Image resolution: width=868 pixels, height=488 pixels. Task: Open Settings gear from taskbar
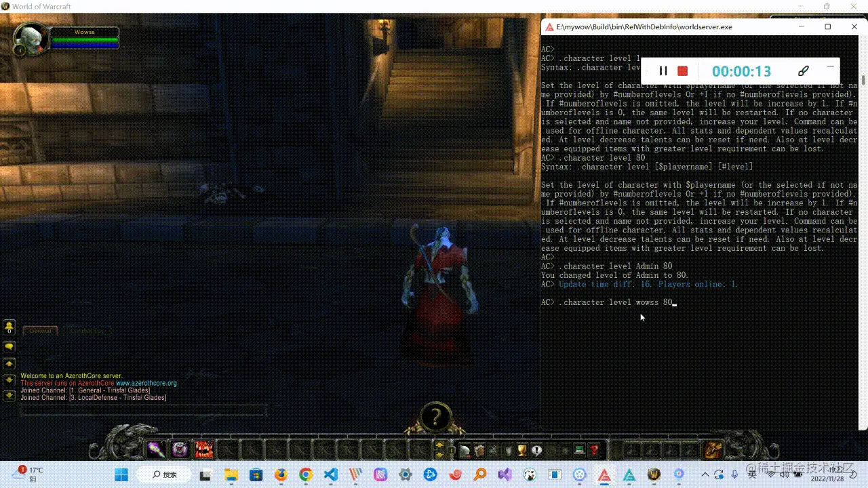coord(405,474)
